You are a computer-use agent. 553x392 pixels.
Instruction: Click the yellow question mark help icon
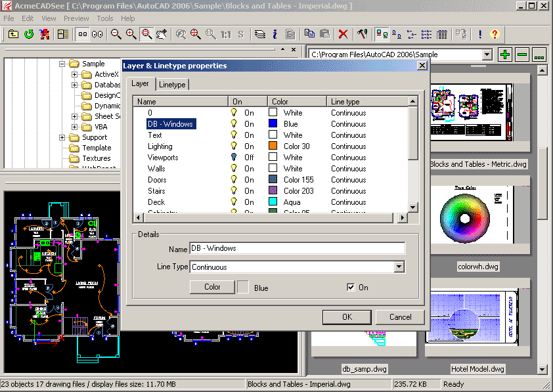pos(495,34)
